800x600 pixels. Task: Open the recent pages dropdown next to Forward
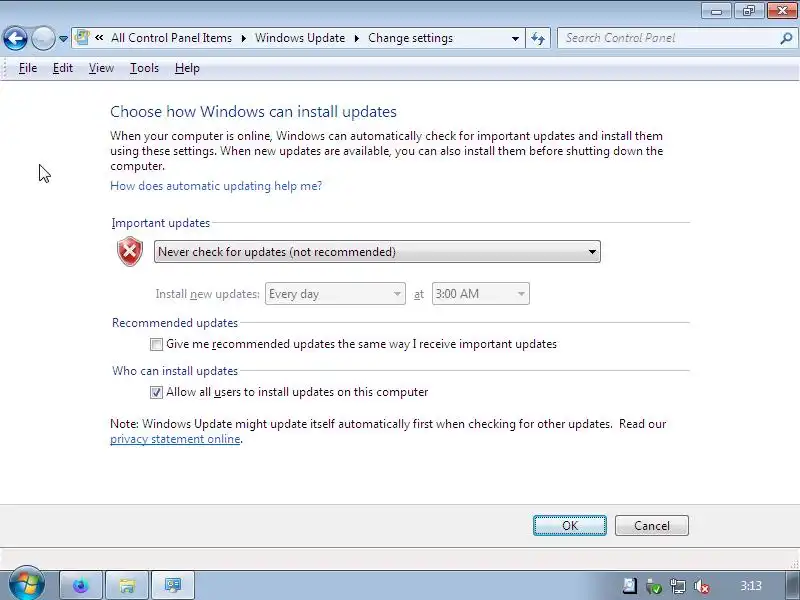(x=63, y=39)
